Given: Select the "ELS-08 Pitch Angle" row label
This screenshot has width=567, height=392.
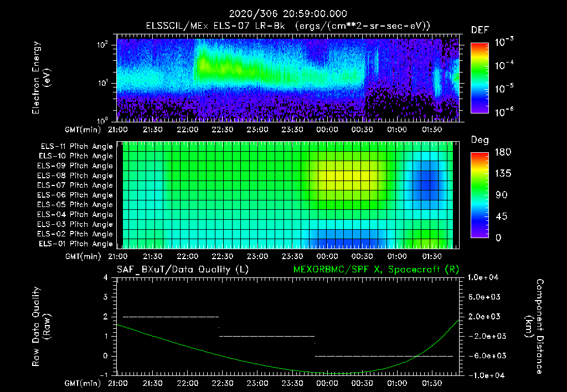Looking at the screenshot, I should 75,176.
